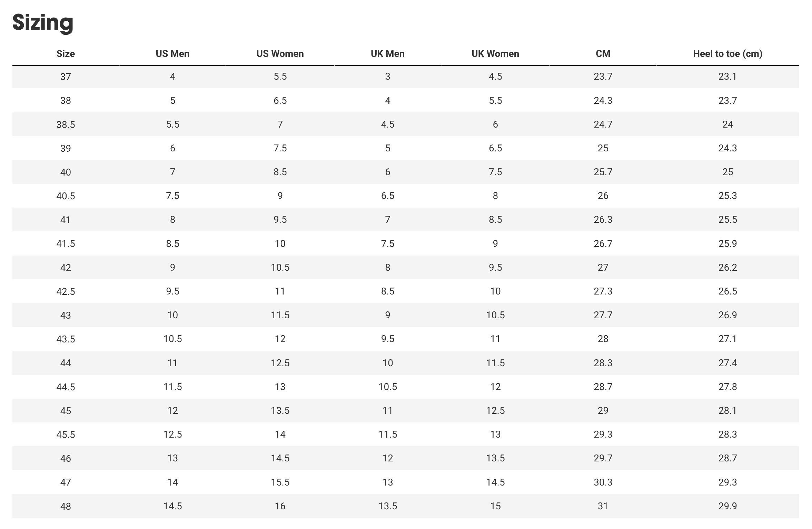Click the Size column header
The image size is (812, 529).
pos(66,54)
